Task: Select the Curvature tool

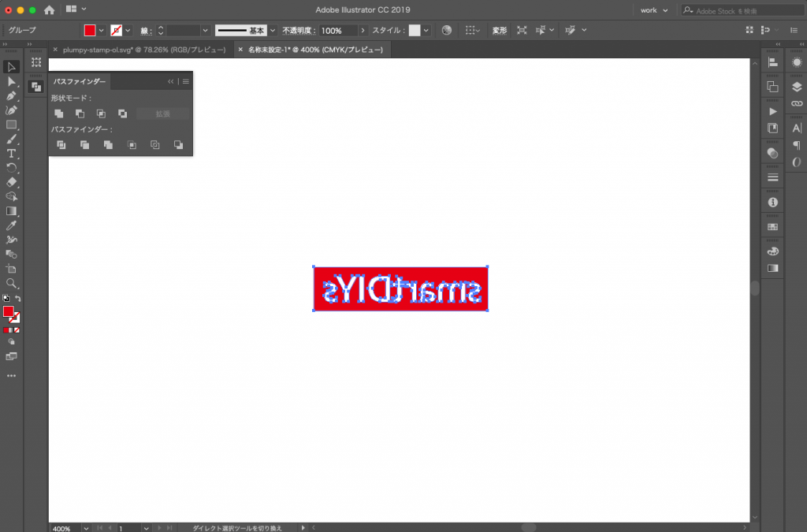Action: (11, 110)
